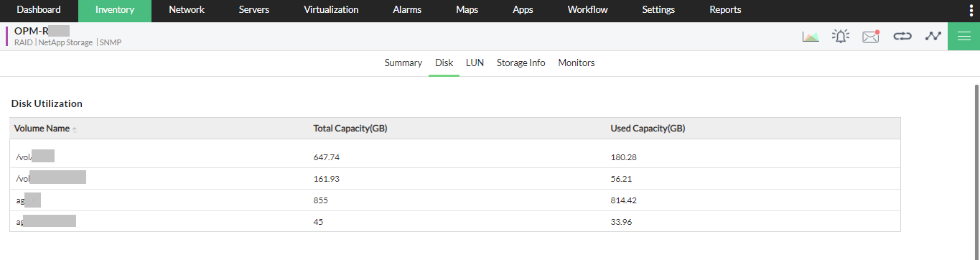This screenshot has width=980, height=260.
Task: Click the link/loop actions icon
Action: (x=902, y=36)
